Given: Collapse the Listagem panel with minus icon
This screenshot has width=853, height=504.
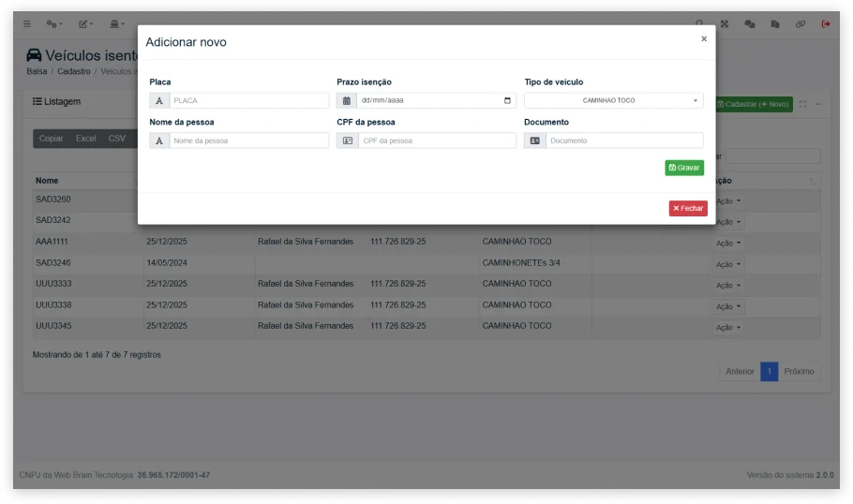Looking at the screenshot, I should [x=818, y=104].
